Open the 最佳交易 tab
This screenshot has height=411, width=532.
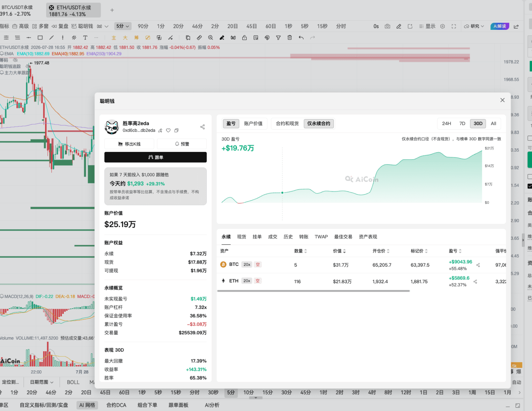pos(343,237)
